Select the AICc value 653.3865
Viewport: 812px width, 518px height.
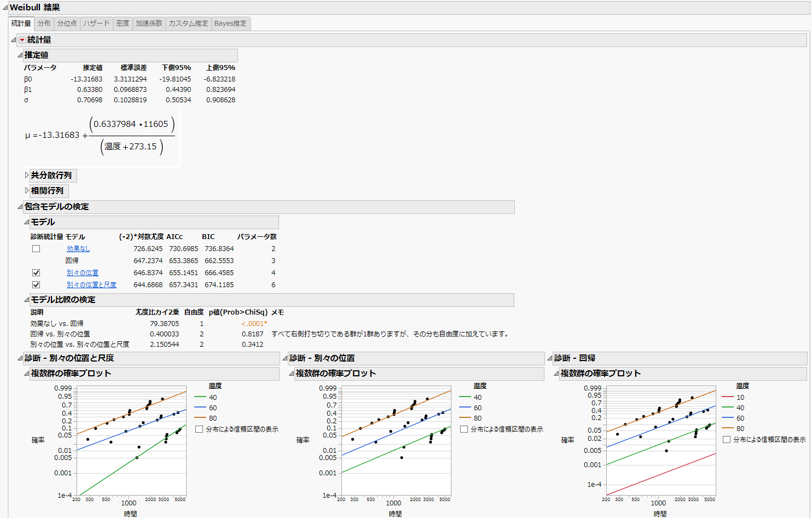183,261
